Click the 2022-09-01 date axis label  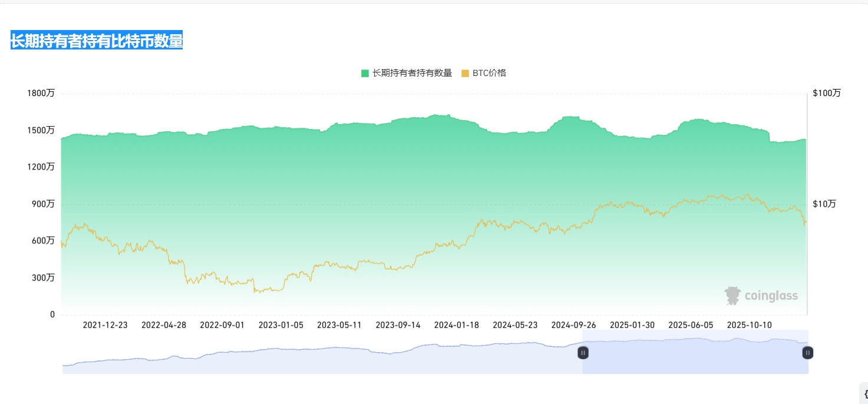(x=222, y=325)
